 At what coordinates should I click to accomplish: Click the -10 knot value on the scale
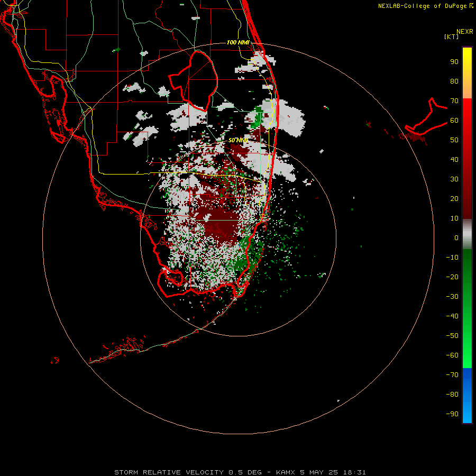452,258
